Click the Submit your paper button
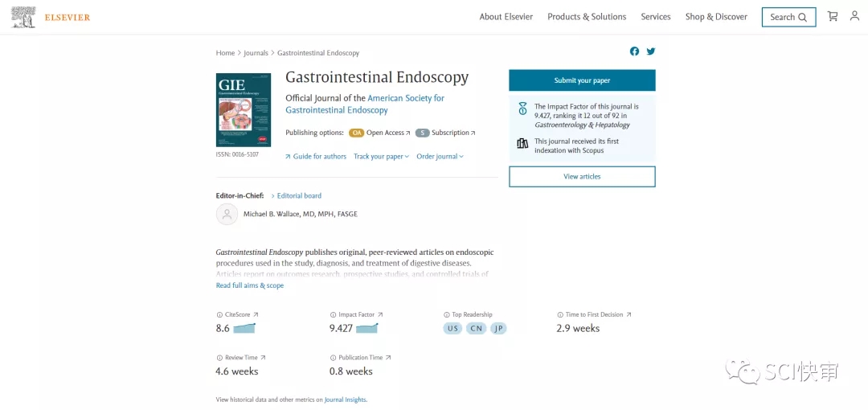Image resolution: width=868 pixels, height=410 pixels. point(582,80)
